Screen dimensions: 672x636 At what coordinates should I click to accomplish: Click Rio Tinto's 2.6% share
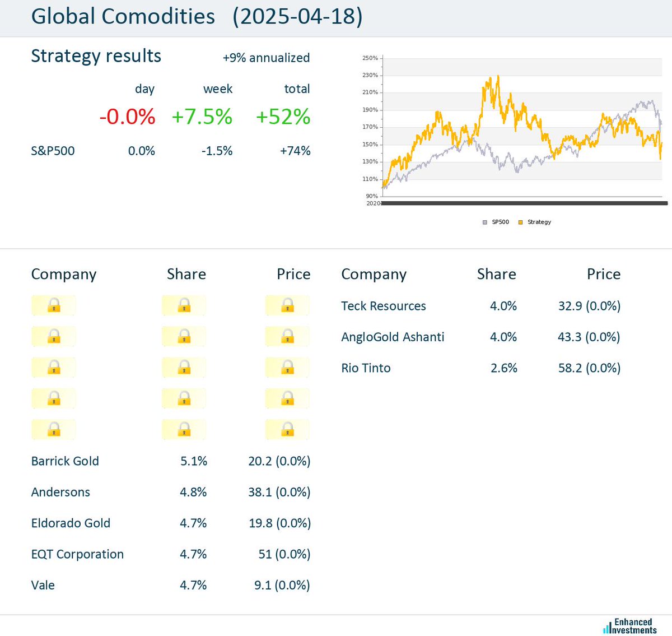504,368
